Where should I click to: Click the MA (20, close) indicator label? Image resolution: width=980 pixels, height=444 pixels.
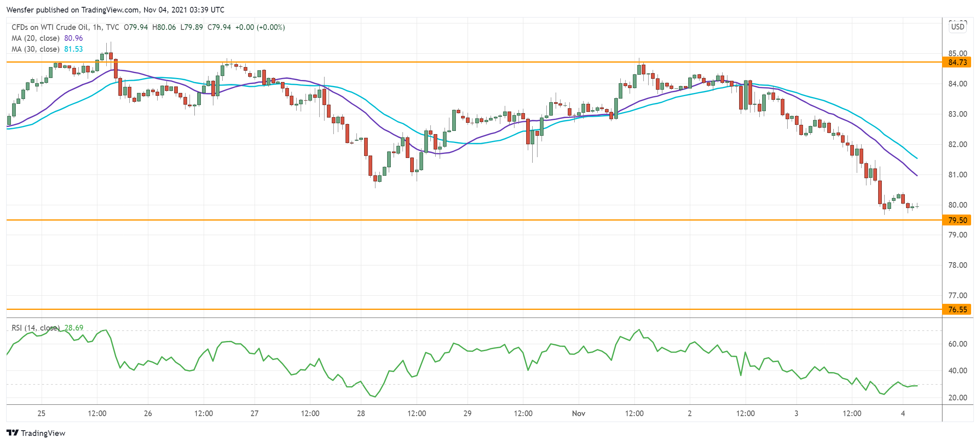36,38
